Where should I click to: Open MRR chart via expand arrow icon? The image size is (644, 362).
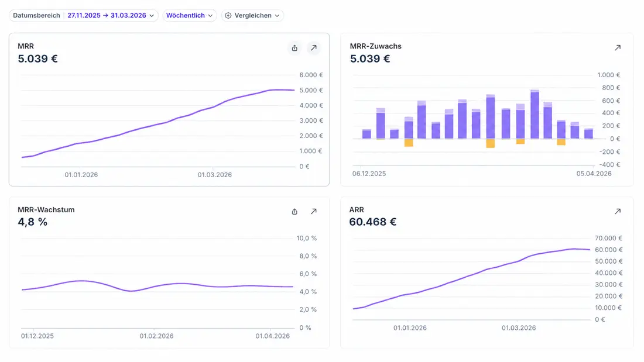(x=314, y=48)
